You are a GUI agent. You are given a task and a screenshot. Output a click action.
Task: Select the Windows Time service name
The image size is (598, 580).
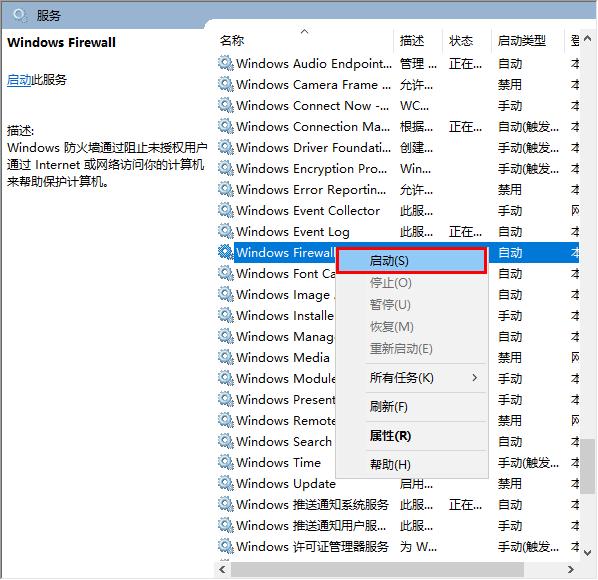278,462
